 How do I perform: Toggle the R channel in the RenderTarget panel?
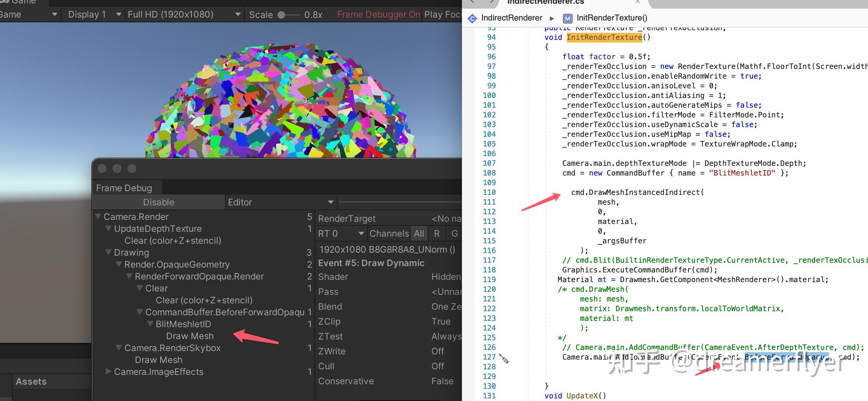(x=437, y=234)
